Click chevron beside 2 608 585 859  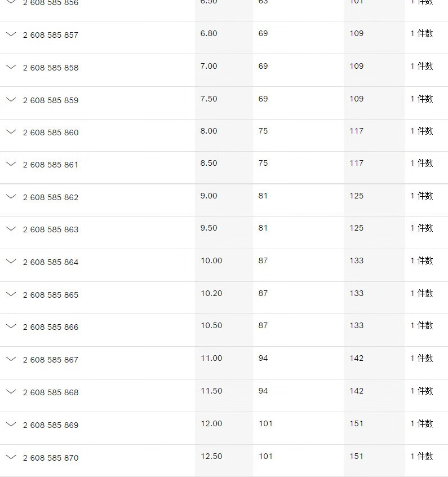[11, 100]
